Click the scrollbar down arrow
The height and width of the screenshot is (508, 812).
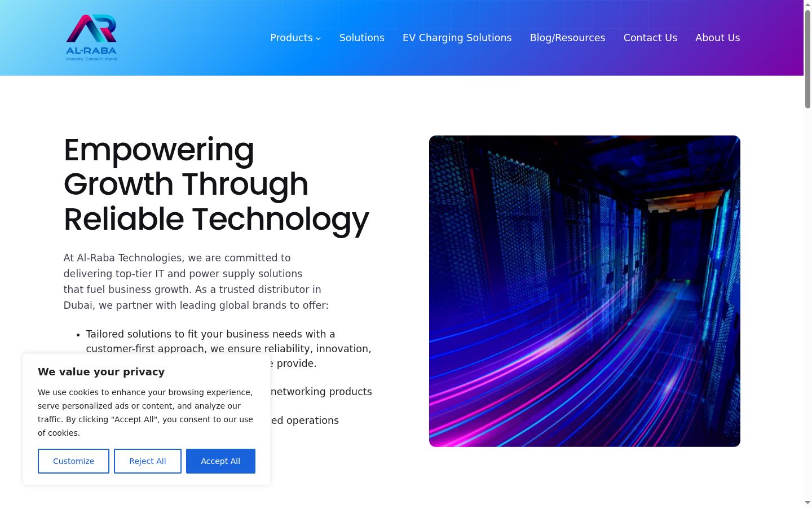click(x=807, y=502)
